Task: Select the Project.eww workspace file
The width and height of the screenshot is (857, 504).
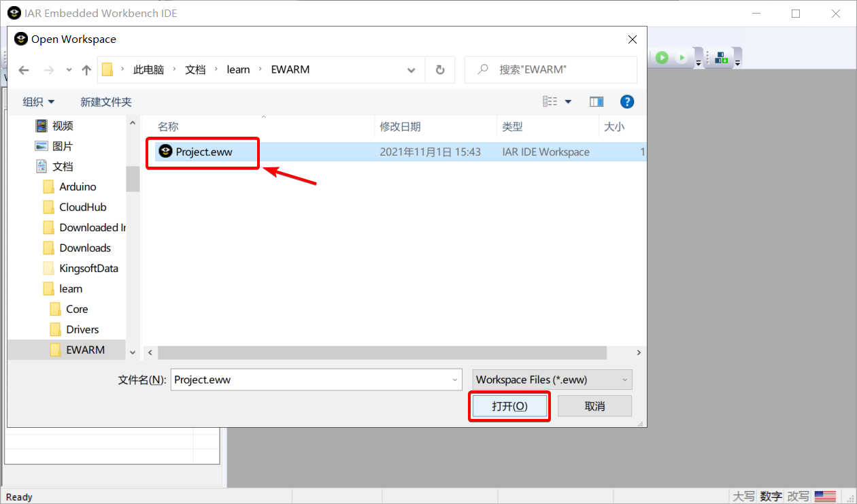Action: pos(203,152)
